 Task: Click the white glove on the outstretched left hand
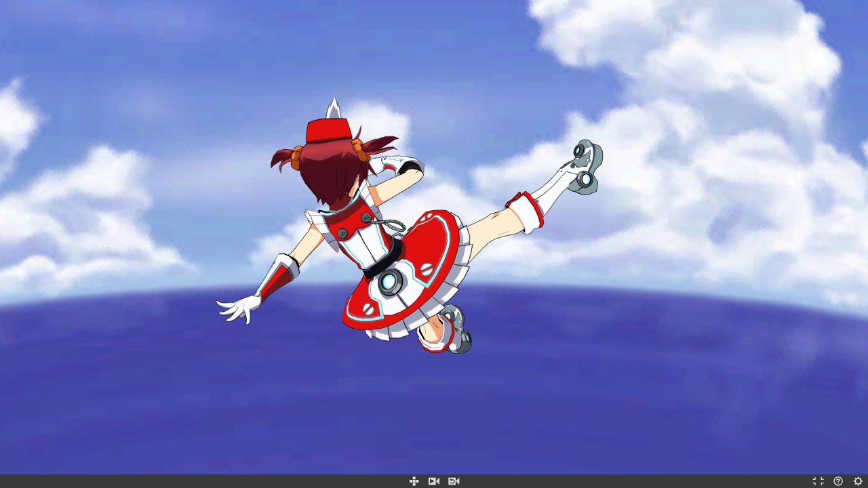(x=239, y=308)
